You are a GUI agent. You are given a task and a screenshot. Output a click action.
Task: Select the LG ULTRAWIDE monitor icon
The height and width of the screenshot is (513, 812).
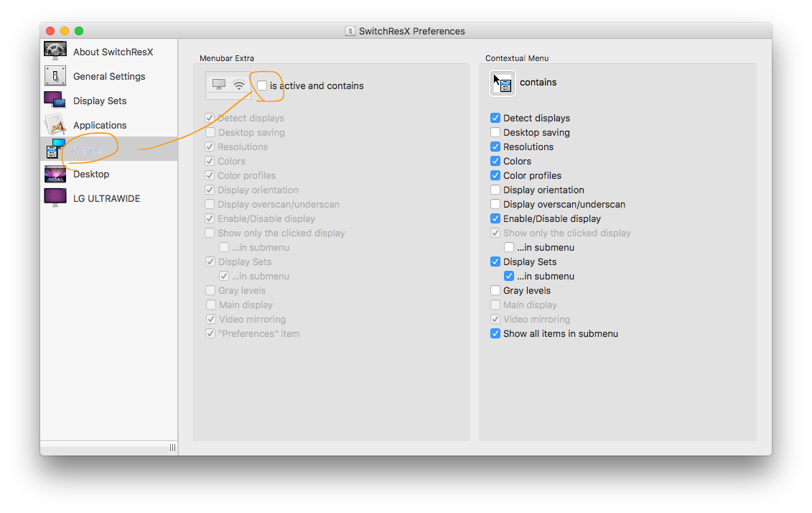click(55, 198)
